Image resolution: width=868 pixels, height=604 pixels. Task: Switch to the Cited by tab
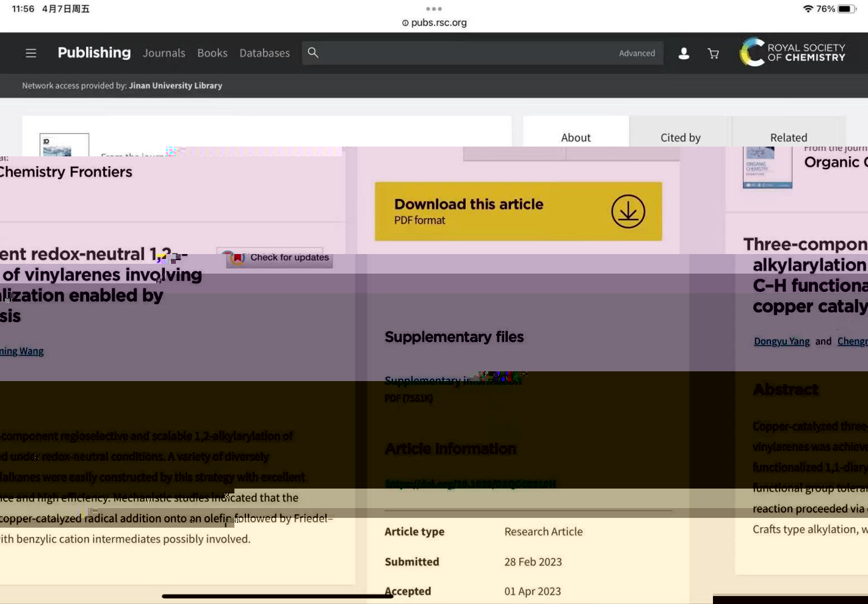[680, 137]
